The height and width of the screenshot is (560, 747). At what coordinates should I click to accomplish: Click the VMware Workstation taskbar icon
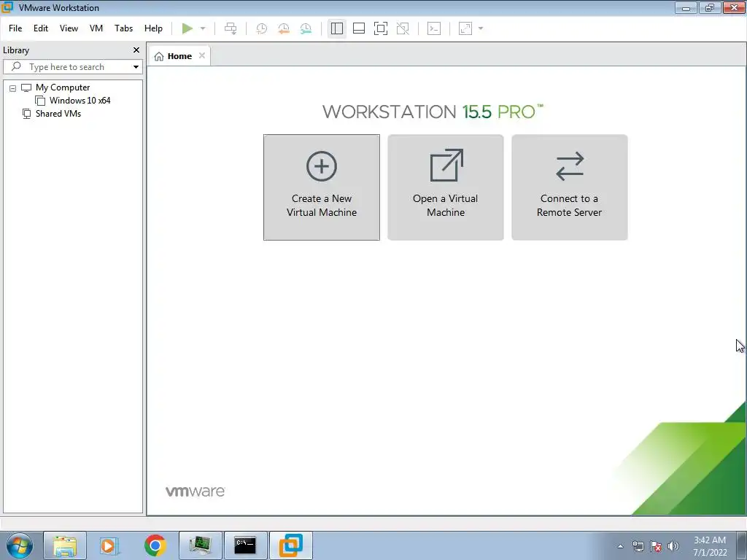click(290, 545)
